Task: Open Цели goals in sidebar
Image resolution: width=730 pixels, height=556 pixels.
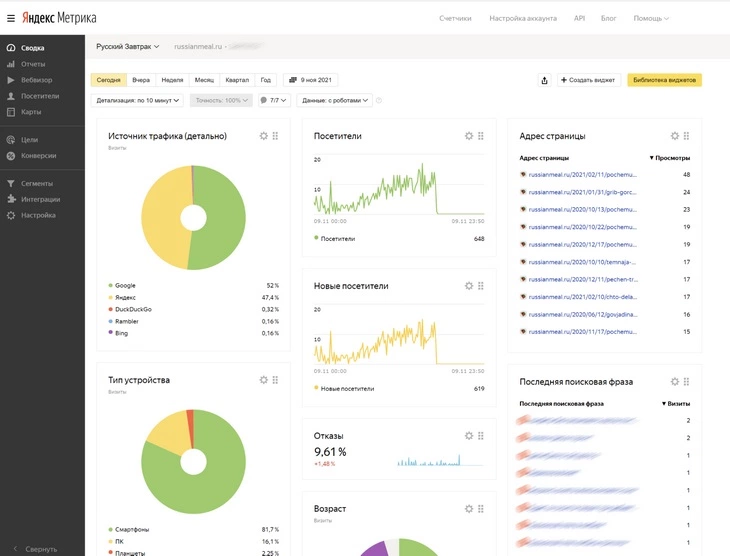Action: [29, 140]
